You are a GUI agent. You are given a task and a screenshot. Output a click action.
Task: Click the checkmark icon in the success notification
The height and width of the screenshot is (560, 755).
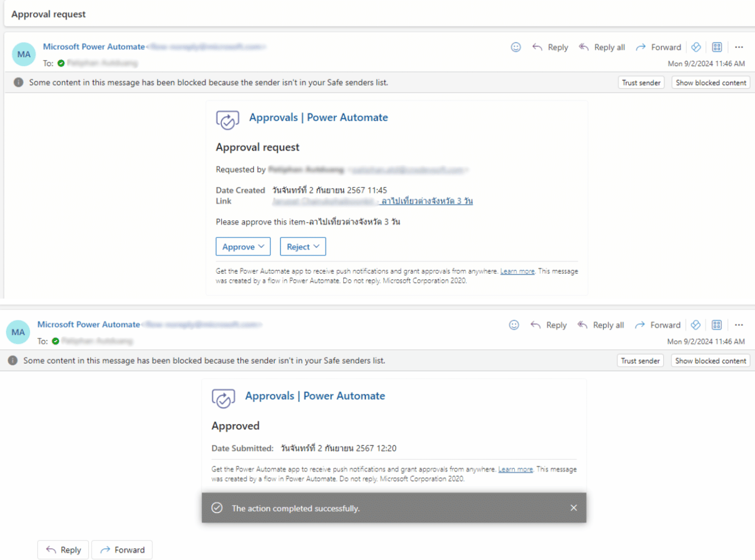click(217, 508)
